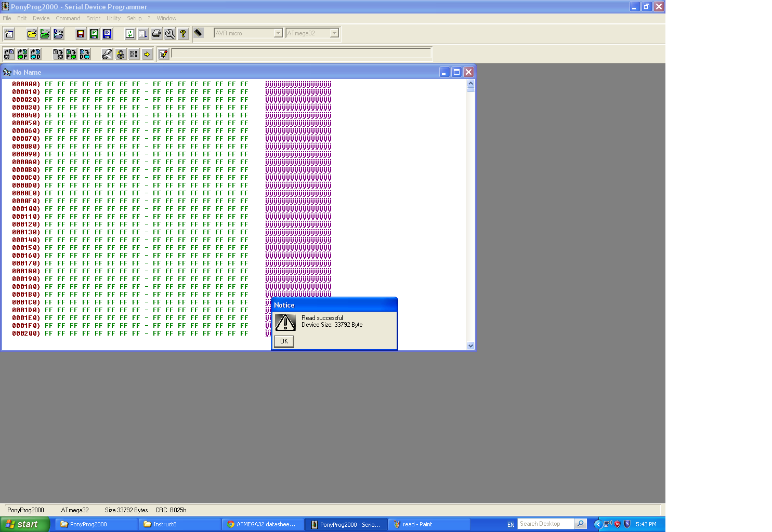
Task: Open a new window with toolbar icon
Action: tap(9, 34)
